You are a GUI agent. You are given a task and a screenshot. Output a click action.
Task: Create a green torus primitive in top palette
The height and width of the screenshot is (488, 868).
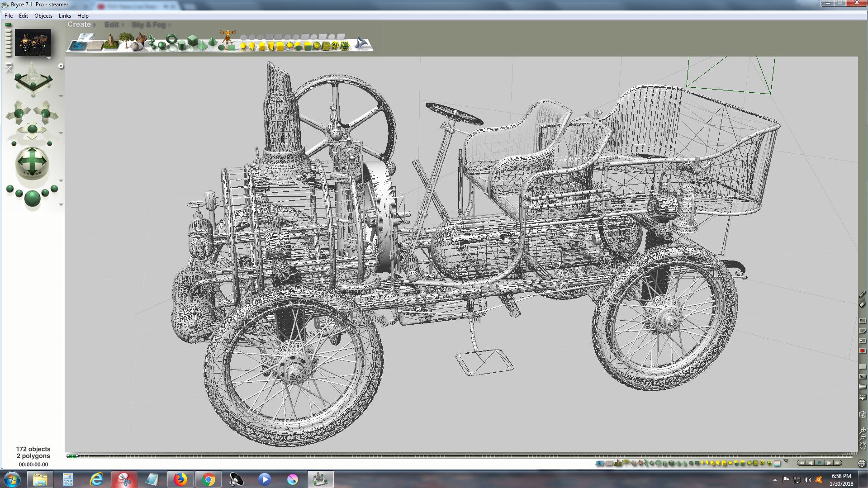[x=172, y=39]
